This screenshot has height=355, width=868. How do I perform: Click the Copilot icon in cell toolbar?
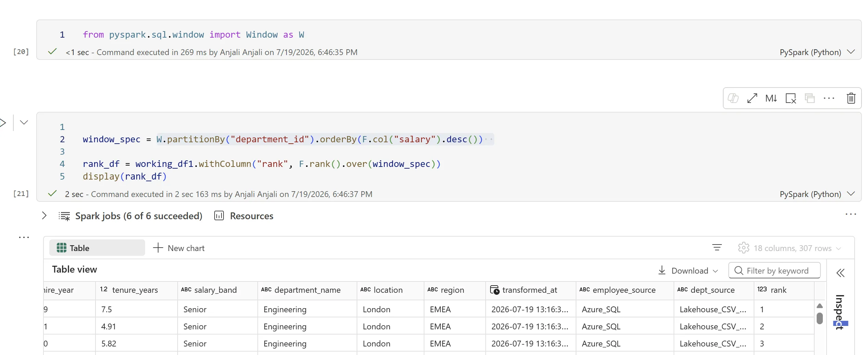pyautogui.click(x=733, y=98)
